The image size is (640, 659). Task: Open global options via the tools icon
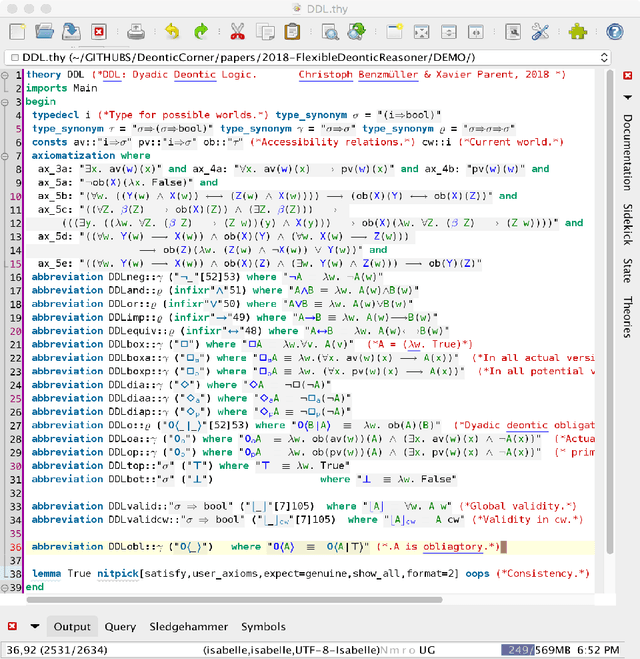[539, 32]
